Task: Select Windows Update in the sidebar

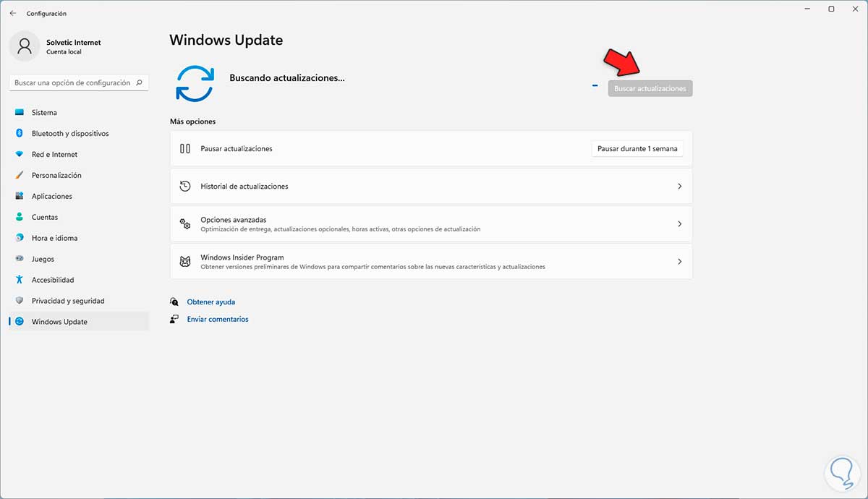Action: [79, 322]
